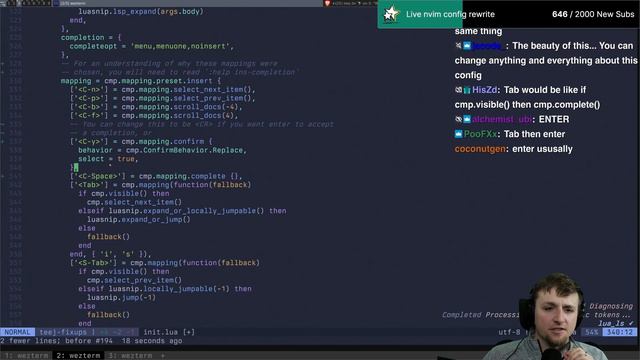
Task: Click 'Tab would be like if' chat message
Action: [x=544, y=90]
